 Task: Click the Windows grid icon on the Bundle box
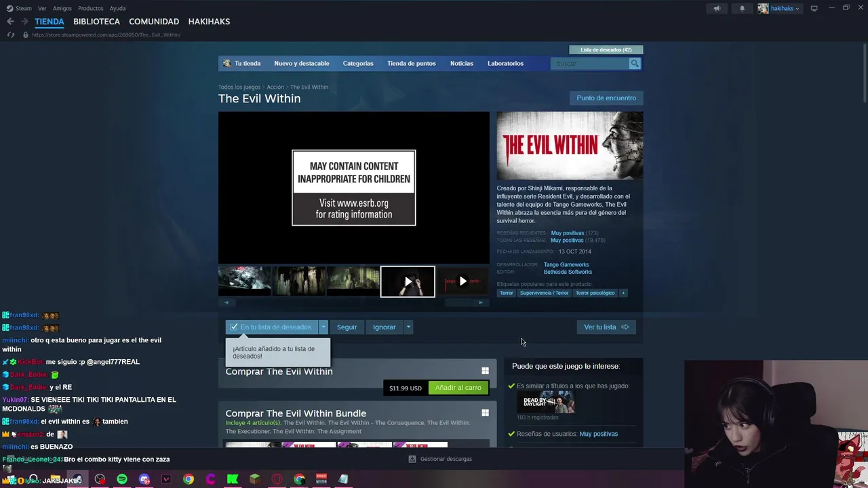[485, 413]
